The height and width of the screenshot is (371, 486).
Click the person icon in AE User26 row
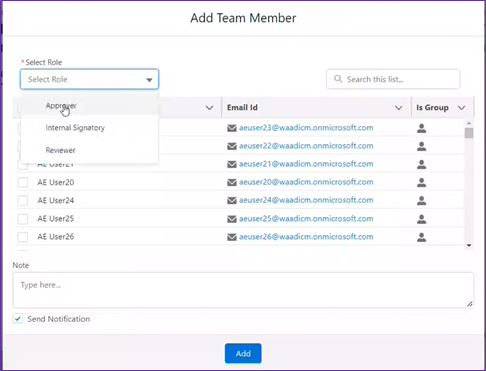tap(421, 237)
